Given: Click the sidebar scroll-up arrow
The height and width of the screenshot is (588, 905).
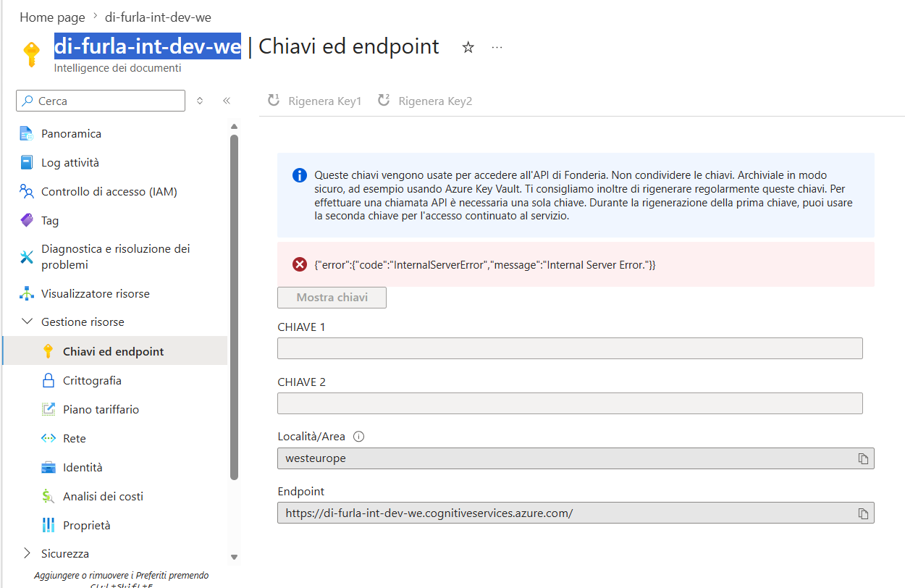Looking at the screenshot, I should coord(234,125).
